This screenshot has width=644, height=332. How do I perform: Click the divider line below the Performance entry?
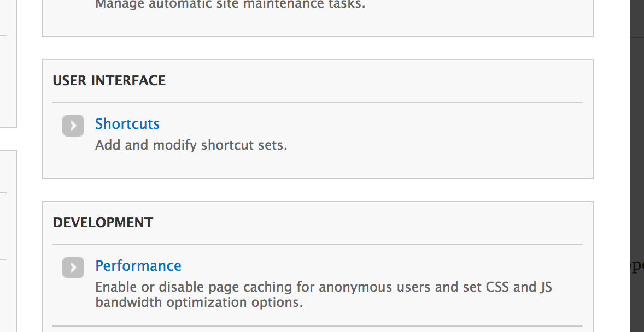pyautogui.click(x=317, y=326)
